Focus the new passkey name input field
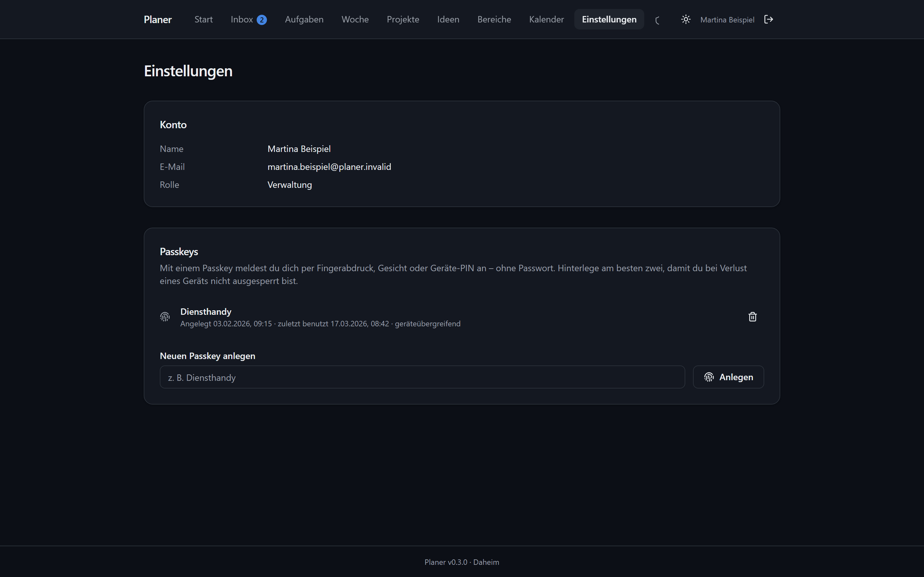The width and height of the screenshot is (924, 577). [422, 377]
